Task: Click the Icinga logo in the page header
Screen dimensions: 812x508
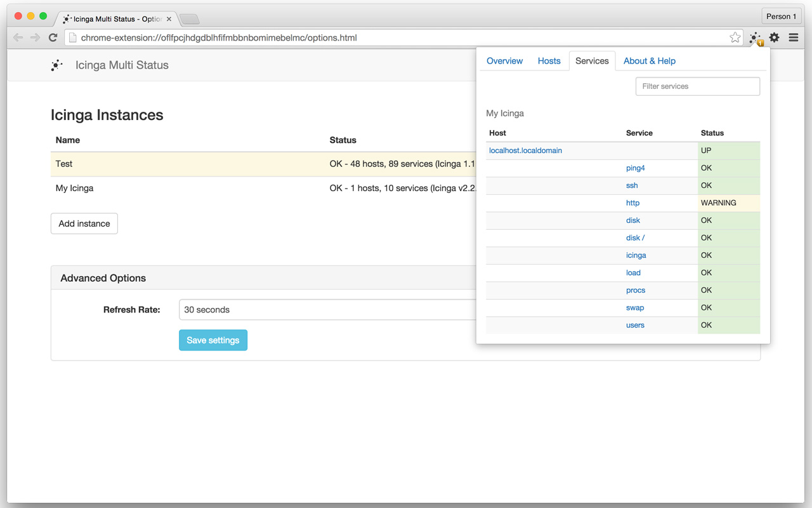Action: tap(57, 65)
